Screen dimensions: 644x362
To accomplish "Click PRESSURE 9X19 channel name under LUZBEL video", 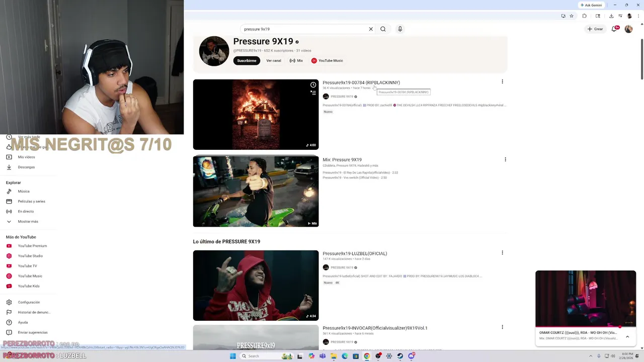I will tap(342, 267).
